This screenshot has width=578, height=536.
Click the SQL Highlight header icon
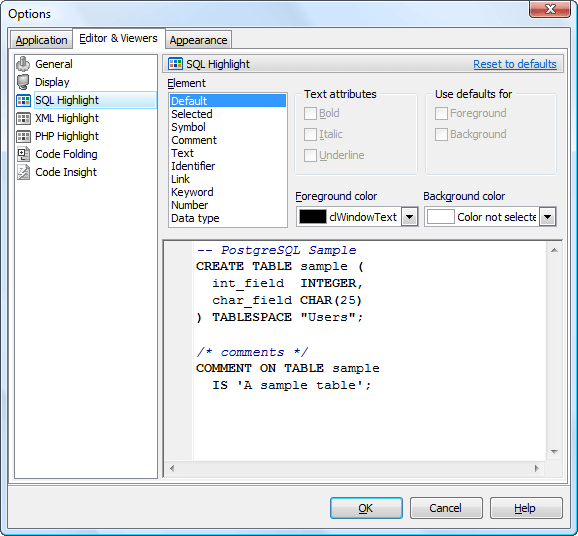pos(175,64)
